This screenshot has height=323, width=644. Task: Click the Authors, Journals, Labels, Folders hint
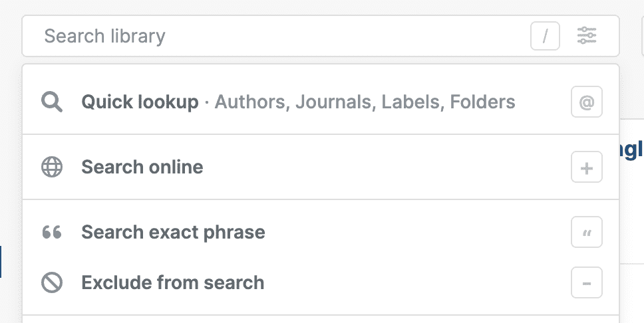tap(365, 102)
